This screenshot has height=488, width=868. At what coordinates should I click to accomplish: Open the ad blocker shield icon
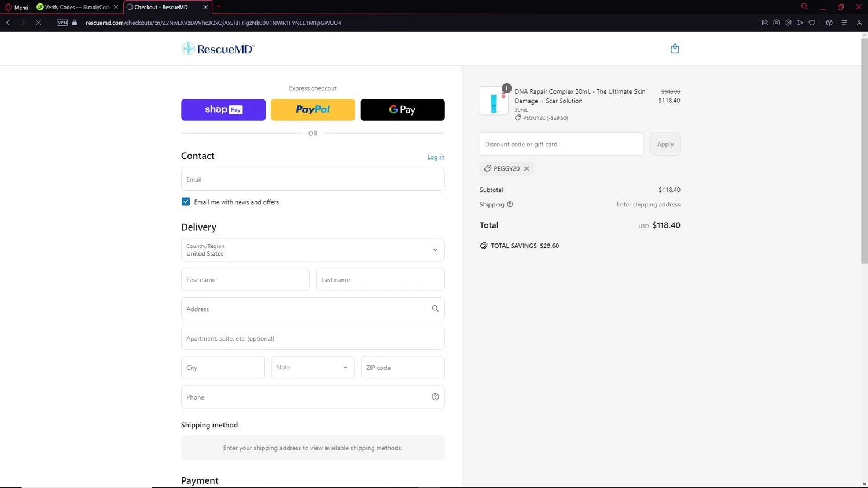tap(788, 23)
